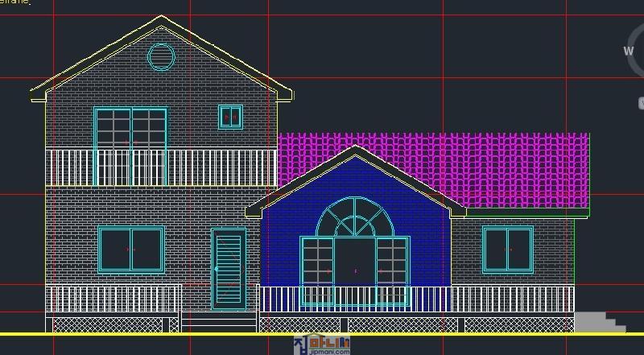Select the yellow main roof outline peak

(x=162, y=18)
